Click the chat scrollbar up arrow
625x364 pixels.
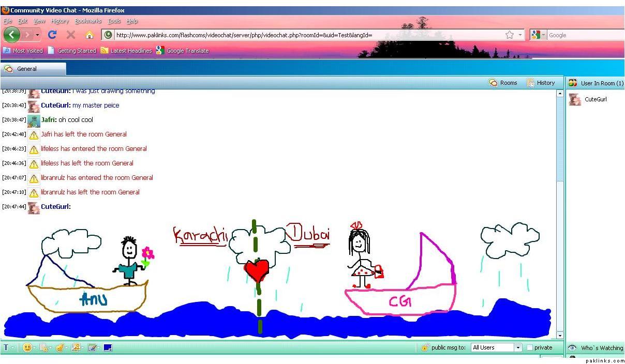560,94
